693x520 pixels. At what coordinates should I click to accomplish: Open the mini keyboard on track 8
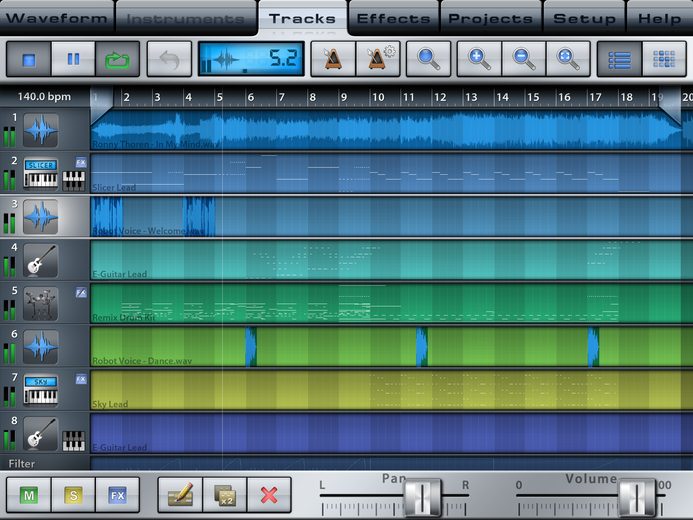(x=73, y=440)
